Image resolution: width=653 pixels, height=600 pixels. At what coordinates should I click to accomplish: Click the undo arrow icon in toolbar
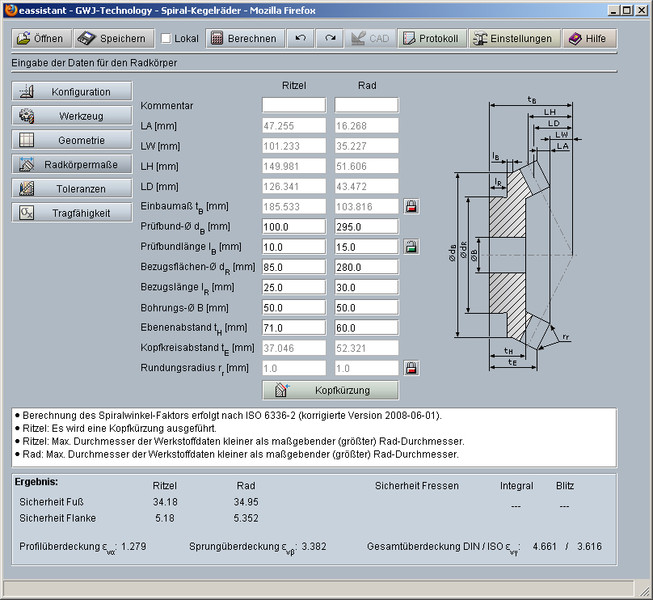coord(300,39)
